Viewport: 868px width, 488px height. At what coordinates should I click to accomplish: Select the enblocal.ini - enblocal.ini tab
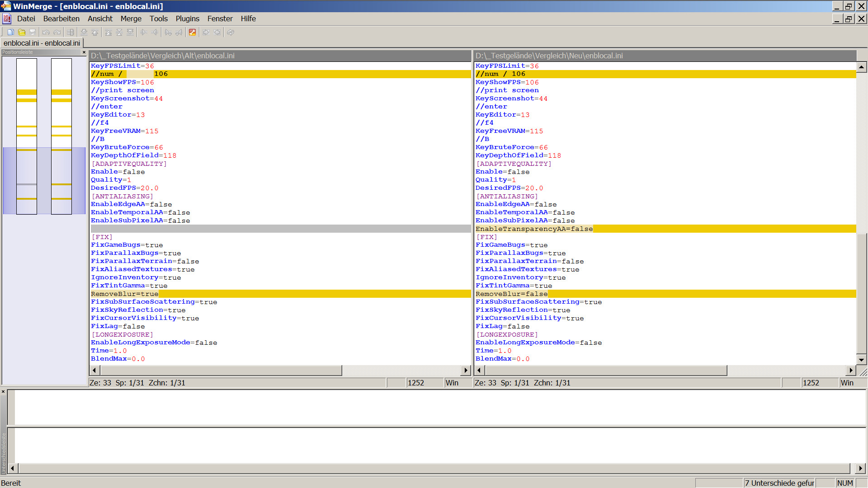pos(42,43)
